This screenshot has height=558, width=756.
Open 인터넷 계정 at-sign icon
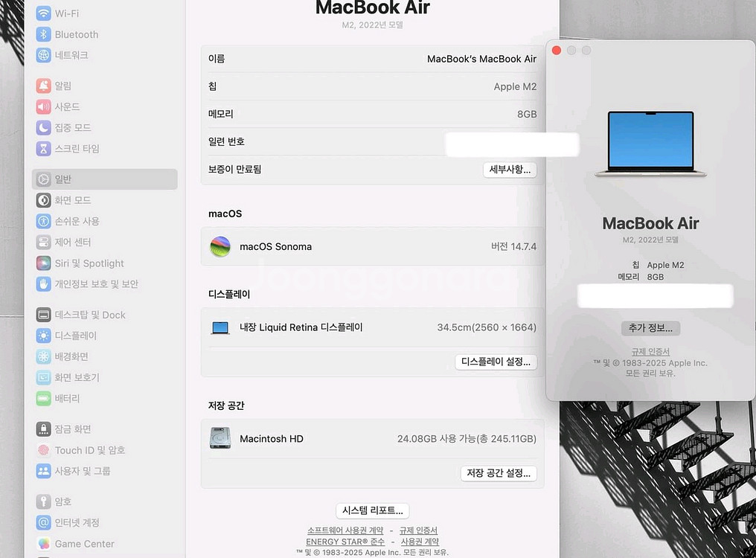click(x=43, y=522)
